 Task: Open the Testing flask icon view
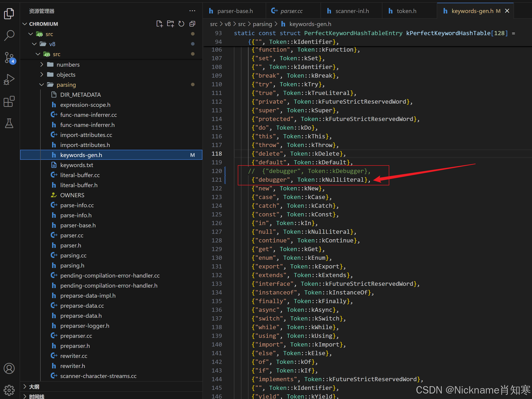click(9, 123)
